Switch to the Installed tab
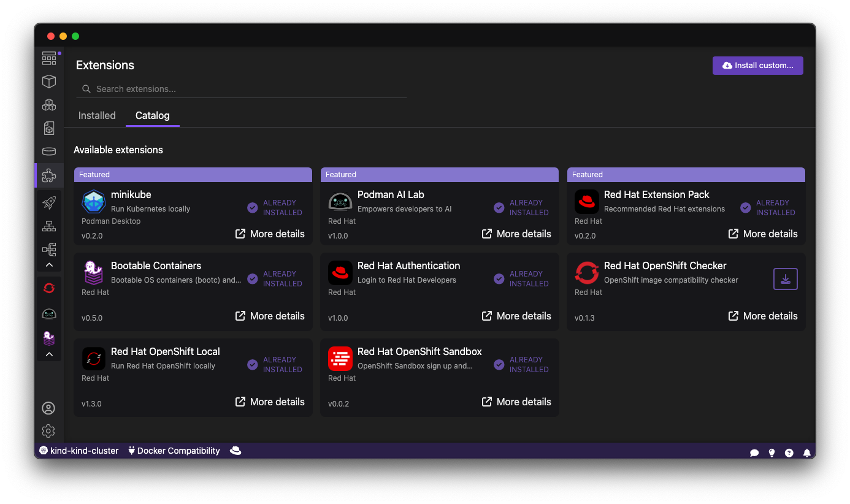850x504 pixels. click(97, 115)
